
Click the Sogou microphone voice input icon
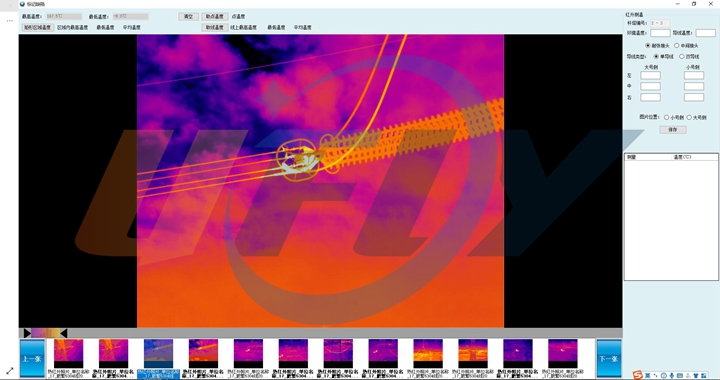click(671, 375)
